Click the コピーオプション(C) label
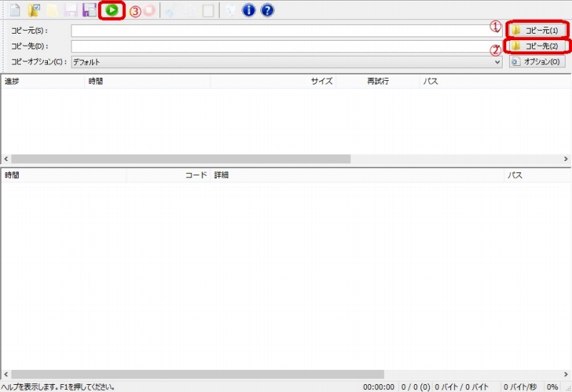The width and height of the screenshot is (572, 392). pos(39,62)
